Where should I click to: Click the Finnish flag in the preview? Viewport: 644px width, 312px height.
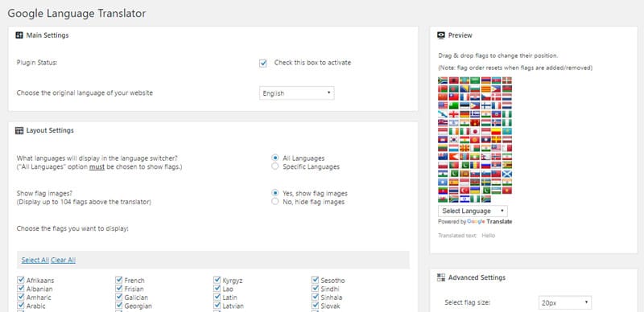pos(486,105)
